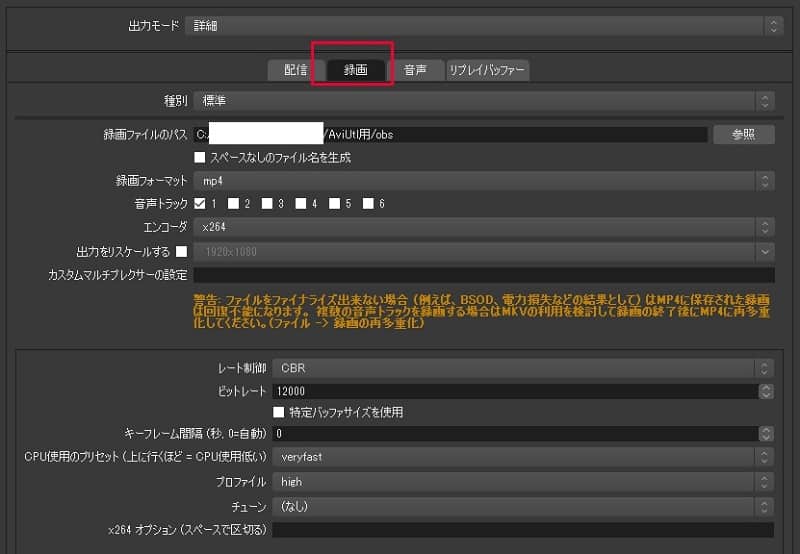Viewport: 800px width, 554px height.
Task: Click the orange MP4 warning text
Action: [x=481, y=311]
